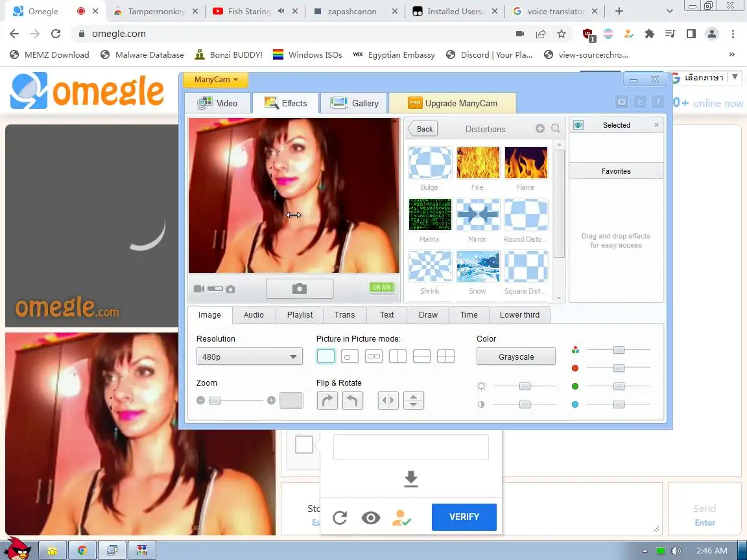Take a snapshot with the camera button
The image size is (747, 560).
click(x=299, y=288)
